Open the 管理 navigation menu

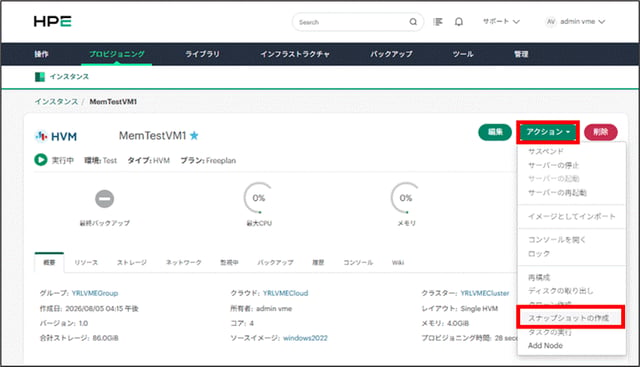521,54
